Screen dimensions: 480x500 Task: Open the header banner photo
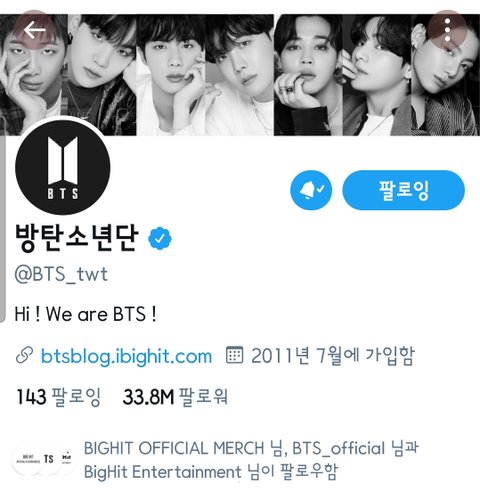point(240,75)
